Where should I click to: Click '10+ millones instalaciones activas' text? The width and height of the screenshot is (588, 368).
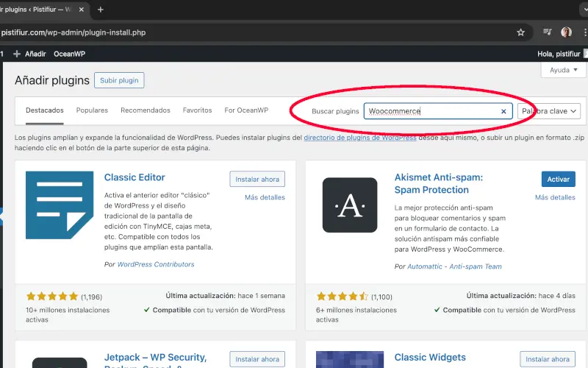coord(68,315)
